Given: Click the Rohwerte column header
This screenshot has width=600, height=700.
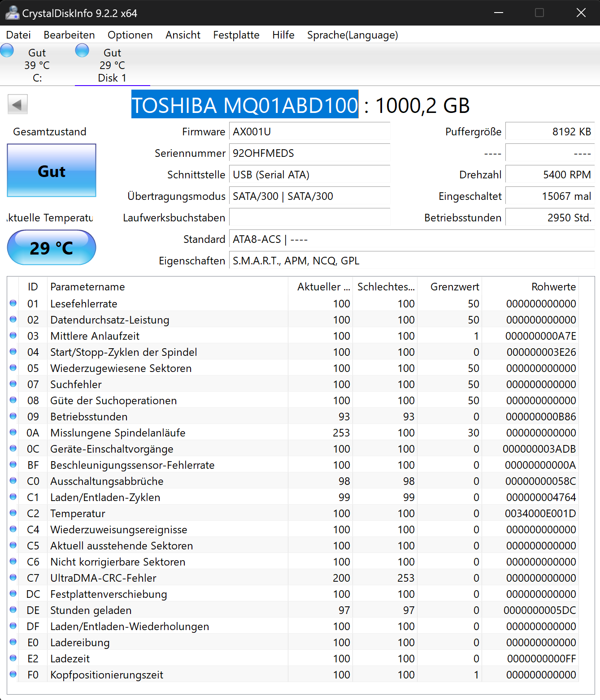Looking at the screenshot, I should (530, 287).
